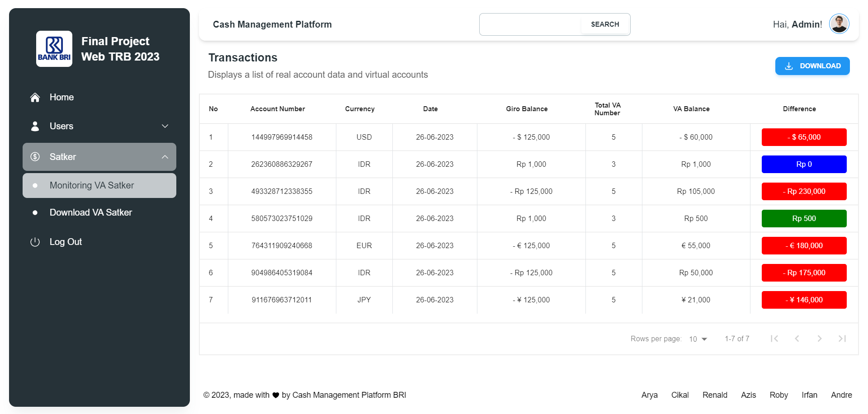Viewport: 868px width, 414px height.
Task: Open Download VA Satker menu item
Action: [91, 212]
